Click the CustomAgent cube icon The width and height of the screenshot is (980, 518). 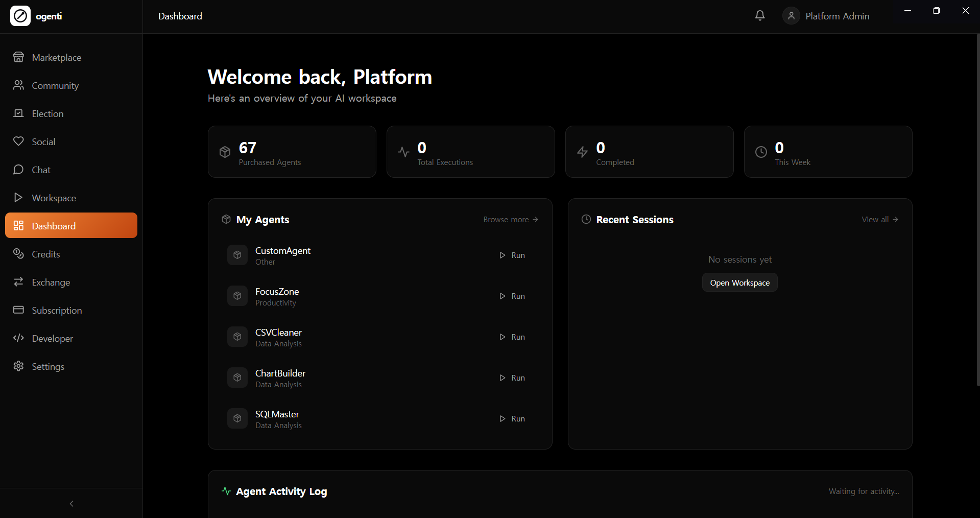237,255
